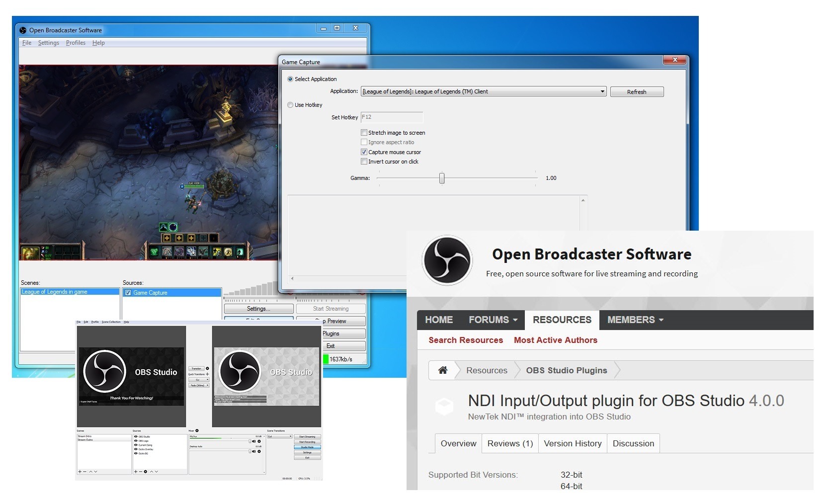
Task: Move the source up in the Sources list
Action: [x=152, y=471]
